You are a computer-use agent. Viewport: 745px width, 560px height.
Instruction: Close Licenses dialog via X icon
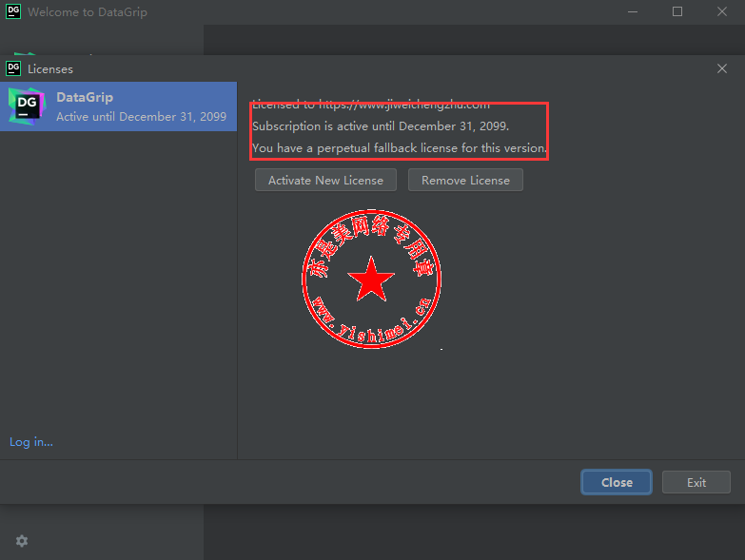722,68
